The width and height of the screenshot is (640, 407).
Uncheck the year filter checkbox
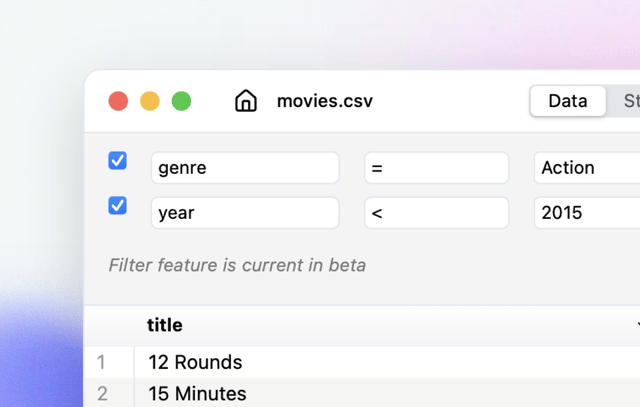pos(118,205)
